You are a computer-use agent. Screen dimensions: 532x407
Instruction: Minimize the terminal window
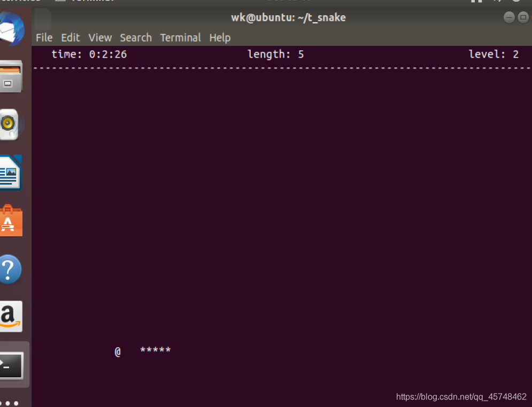click(509, 17)
